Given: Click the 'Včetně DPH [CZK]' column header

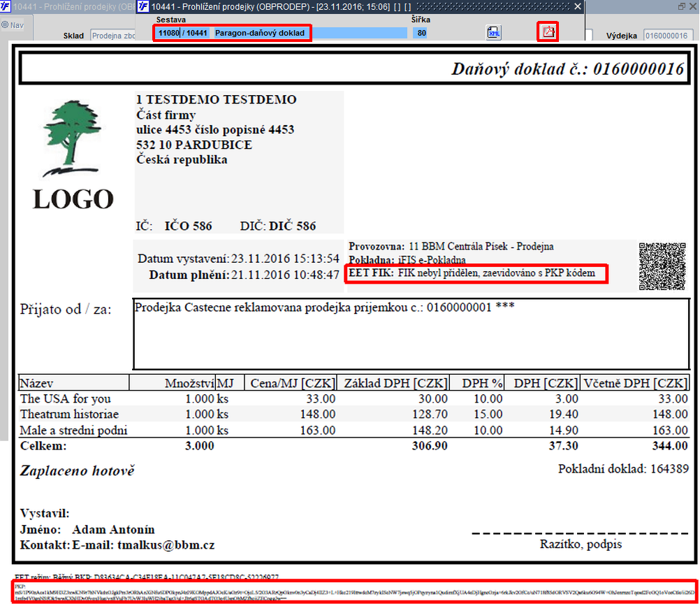Looking at the screenshot, I should pos(635,383).
